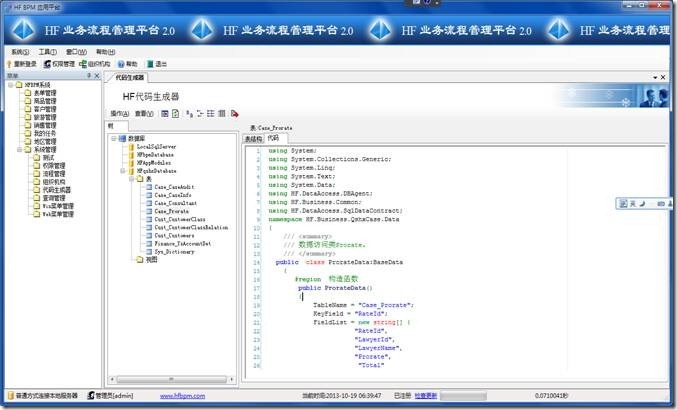Select the 客户管理 folder
Viewport: 677px width, 410px height.
click(41, 109)
